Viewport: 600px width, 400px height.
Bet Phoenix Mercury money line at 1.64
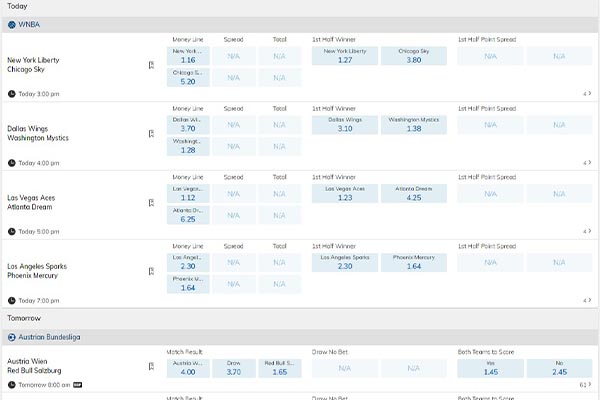coord(188,284)
